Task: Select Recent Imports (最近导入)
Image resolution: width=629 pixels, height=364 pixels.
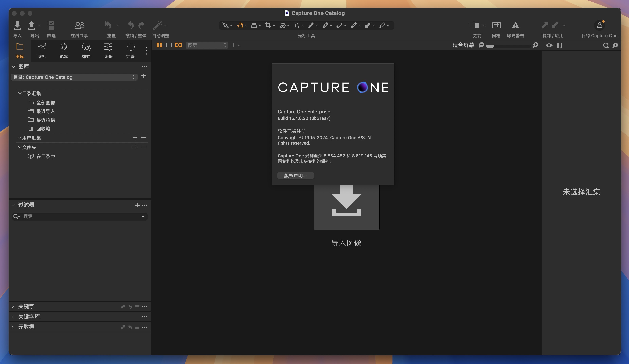Action: pyautogui.click(x=46, y=111)
